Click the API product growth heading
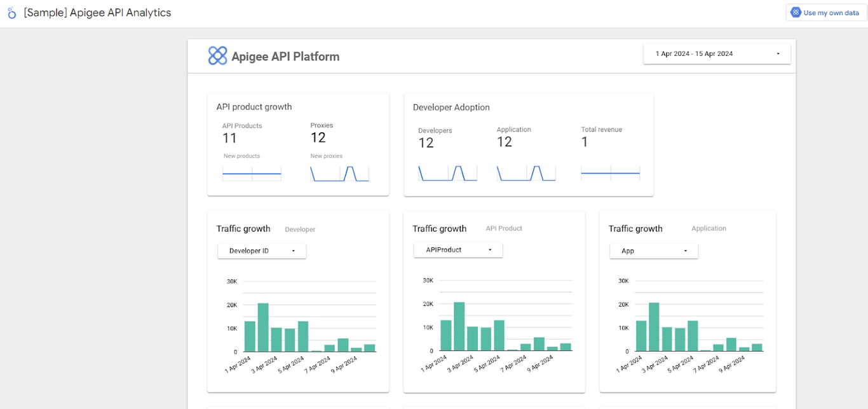The width and height of the screenshot is (868, 409). 254,107
